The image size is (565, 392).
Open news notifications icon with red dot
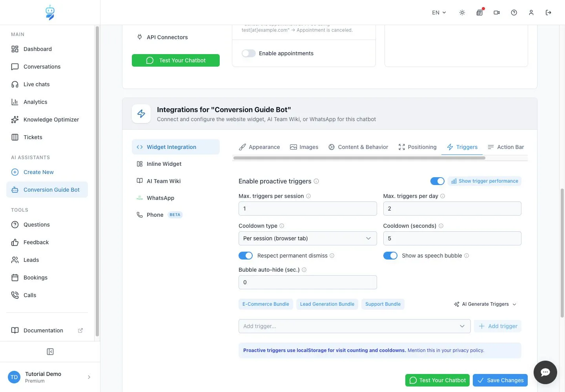point(479,13)
